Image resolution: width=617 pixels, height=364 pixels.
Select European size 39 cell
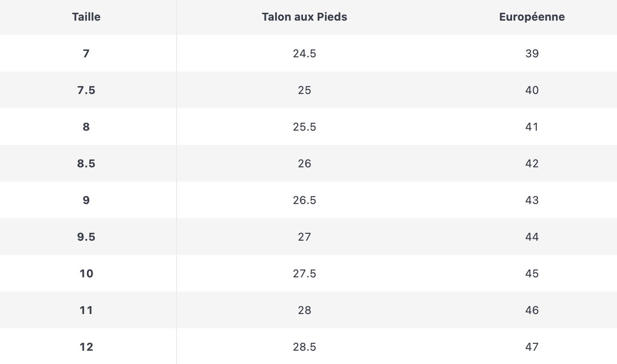532,54
